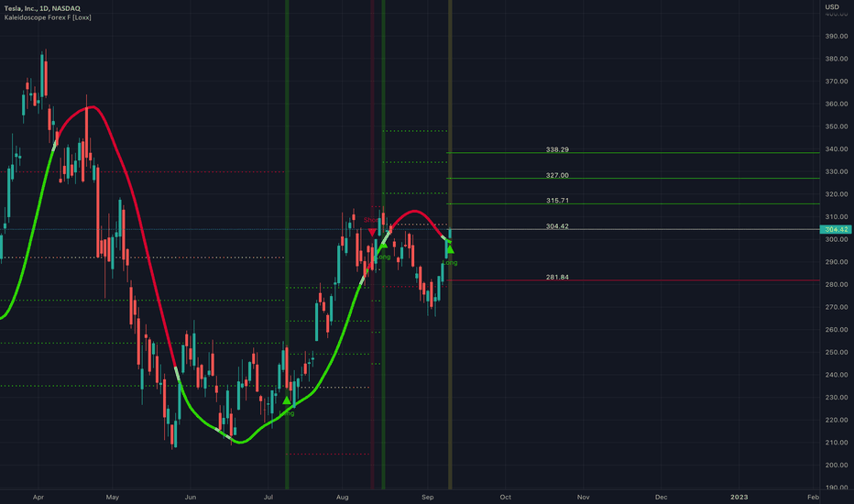The width and height of the screenshot is (854, 504).
Task: Click the 230.00 price axis label
Action: [x=837, y=398]
